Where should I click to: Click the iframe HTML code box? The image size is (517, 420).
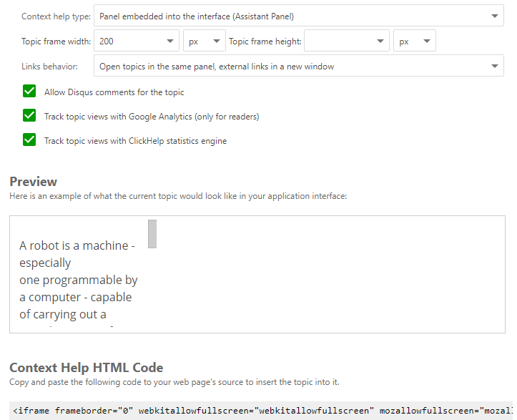261,411
